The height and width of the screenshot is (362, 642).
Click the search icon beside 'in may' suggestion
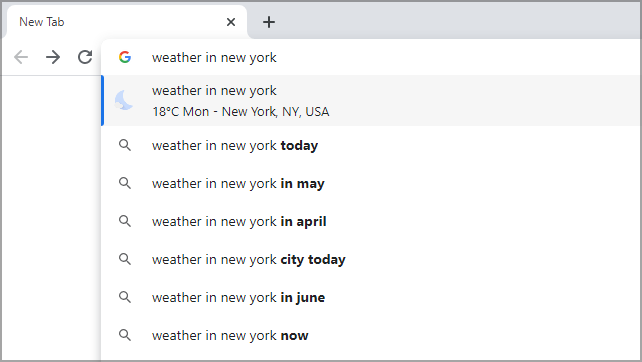tap(125, 183)
